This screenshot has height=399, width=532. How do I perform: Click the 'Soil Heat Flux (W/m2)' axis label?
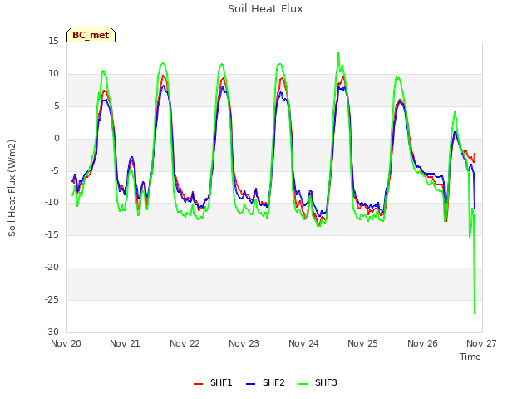click(x=12, y=188)
